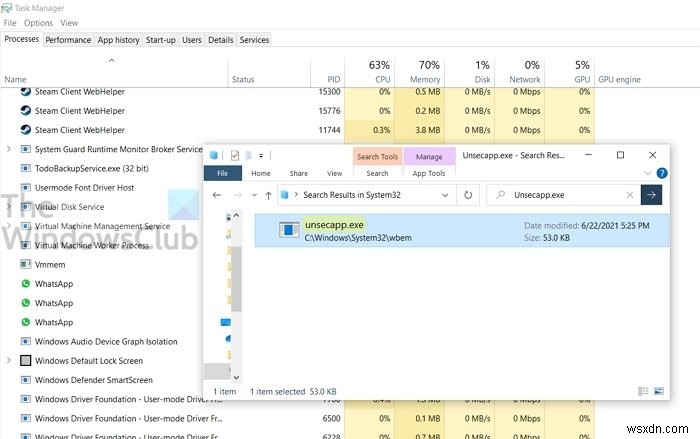Image resolution: width=700 pixels, height=439 pixels.
Task: Click the unsecapp.exe file icon
Action: [x=289, y=230]
